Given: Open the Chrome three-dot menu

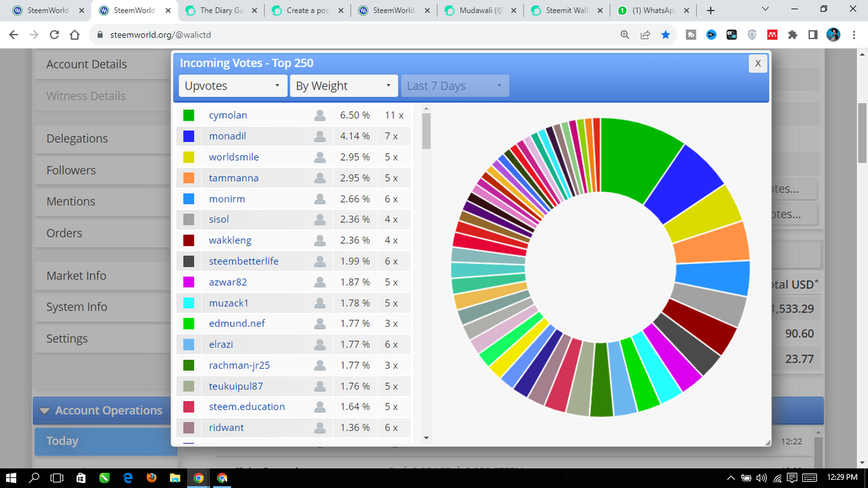Looking at the screenshot, I should (854, 35).
